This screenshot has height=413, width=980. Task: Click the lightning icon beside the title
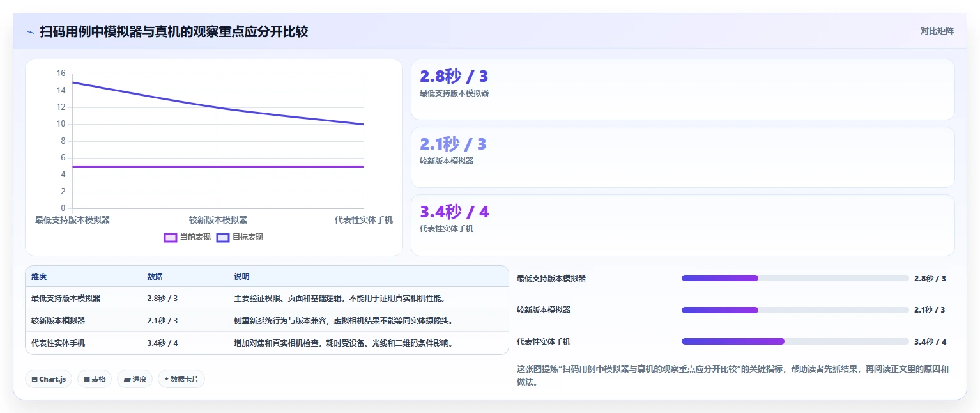(x=30, y=32)
